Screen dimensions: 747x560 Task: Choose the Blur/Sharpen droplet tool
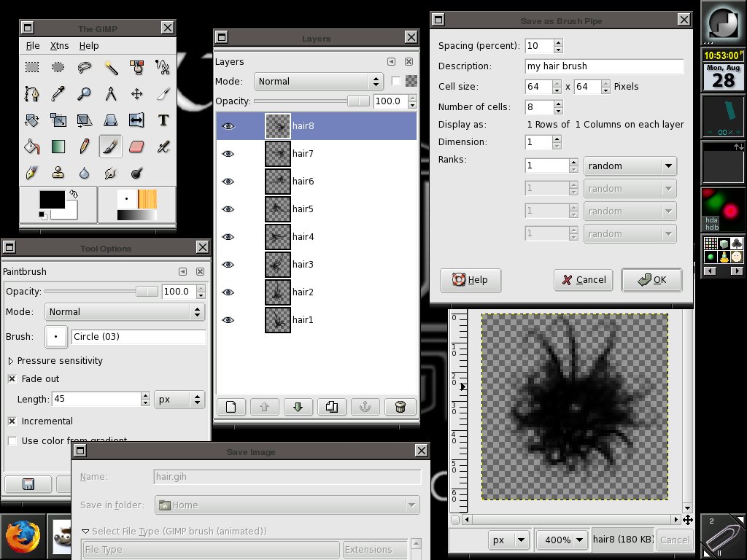85,173
